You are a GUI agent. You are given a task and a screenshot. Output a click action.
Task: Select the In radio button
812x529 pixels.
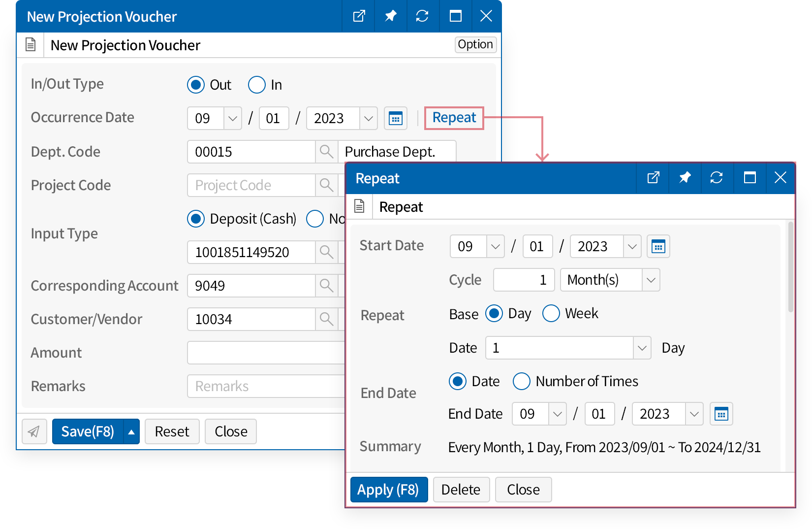click(257, 85)
